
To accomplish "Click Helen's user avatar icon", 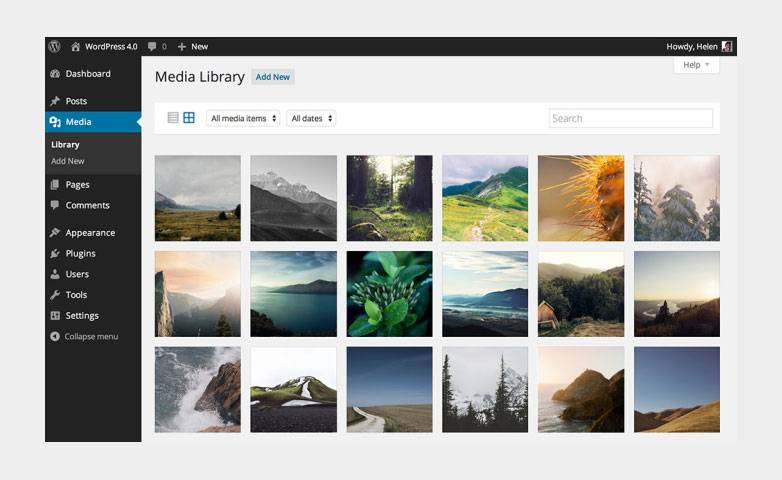I will pyautogui.click(x=727, y=46).
